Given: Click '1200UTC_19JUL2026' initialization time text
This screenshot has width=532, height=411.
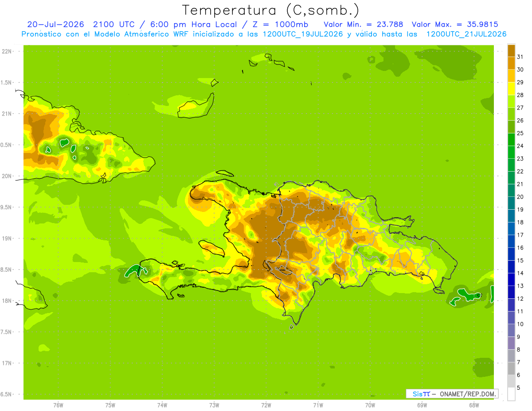Looking at the screenshot, I should pos(303,34).
